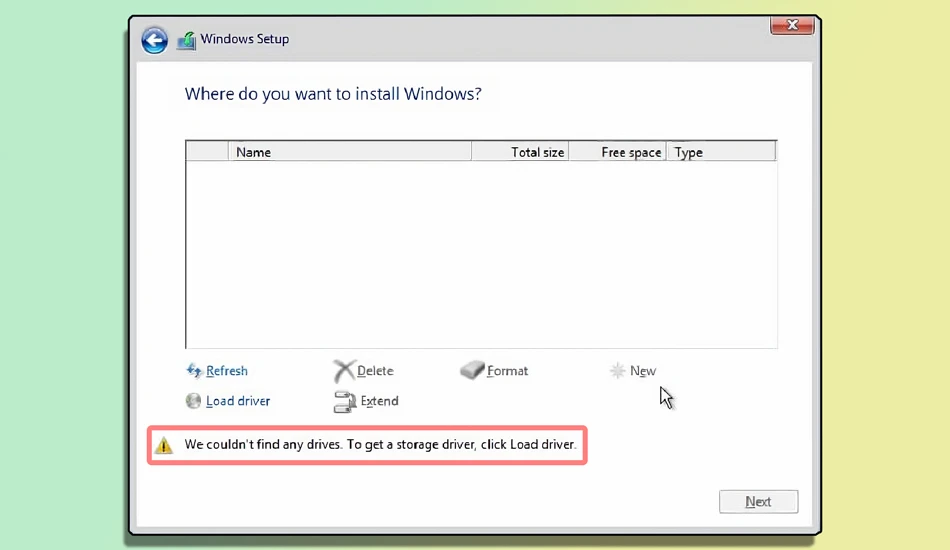
Task: Sort by the Type column header
Action: coord(722,152)
